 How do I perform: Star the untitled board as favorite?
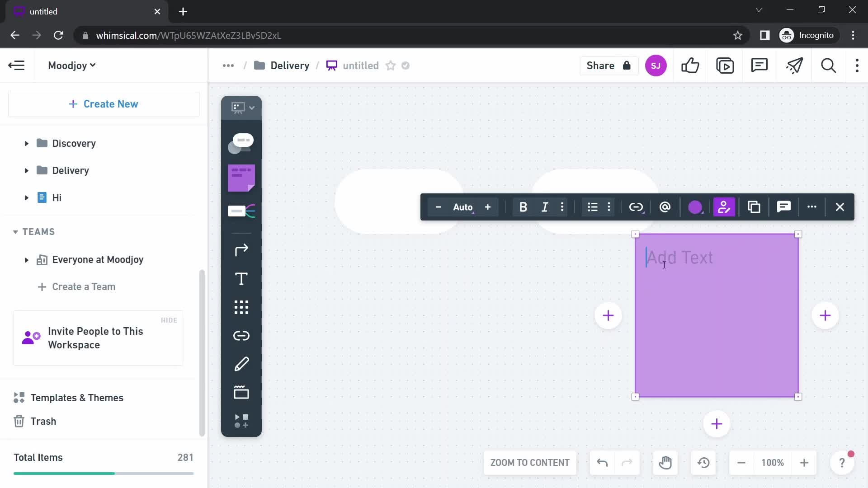pos(391,66)
